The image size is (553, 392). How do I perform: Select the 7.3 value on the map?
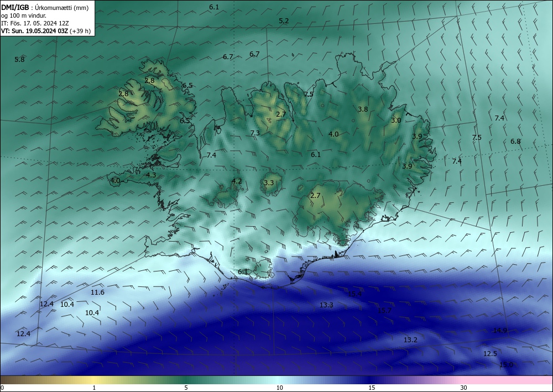pyautogui.click(x=255, y=133)
